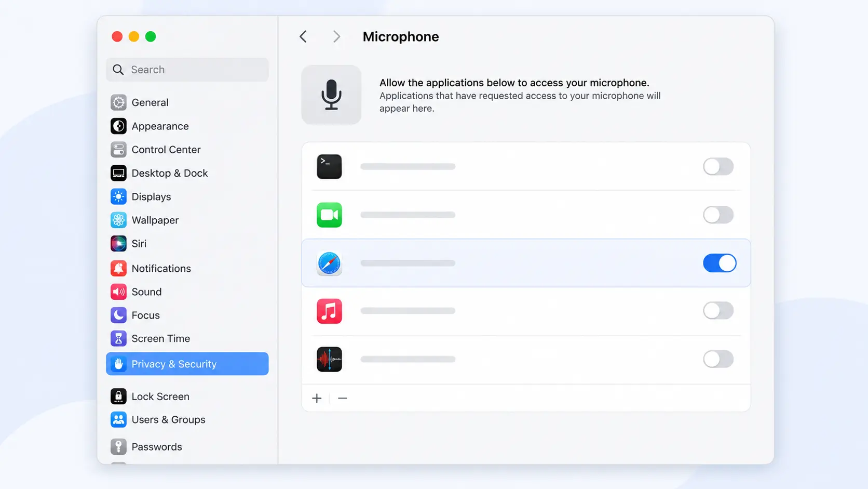Click the General gear icon in sidebar
Viewport: 868px width, 489px height.
coord(118,102)
